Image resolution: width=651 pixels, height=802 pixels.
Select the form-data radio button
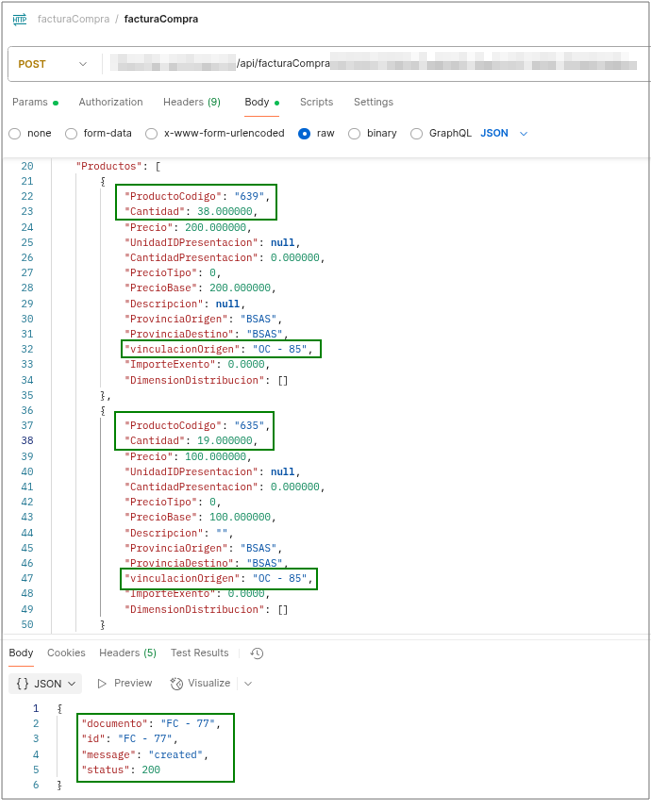[71, 133]
